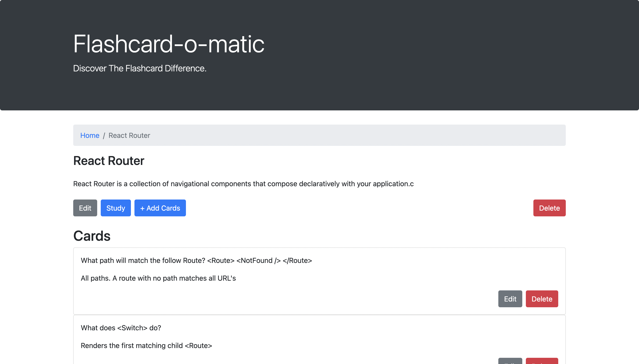Delete the Switch card
This screenshot has width=639, height=364.
point(542,362)
